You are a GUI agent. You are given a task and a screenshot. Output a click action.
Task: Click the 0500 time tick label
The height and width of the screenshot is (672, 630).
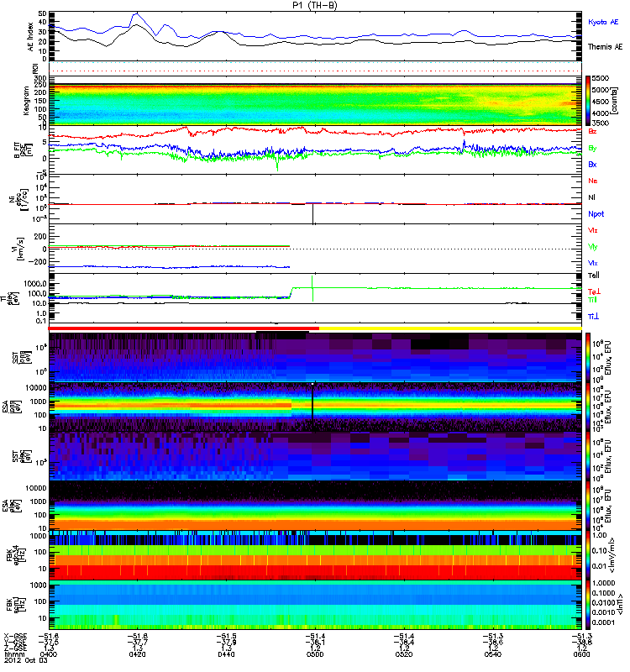[x=315, y=654]
